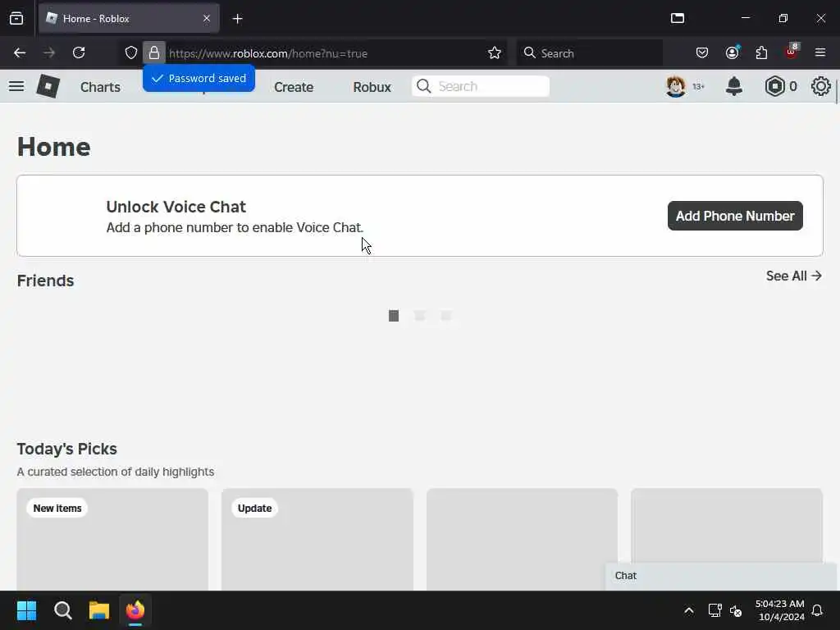Bookmark this page with star
This screenshot has height=630, width=840.
[x=495, y=52]
